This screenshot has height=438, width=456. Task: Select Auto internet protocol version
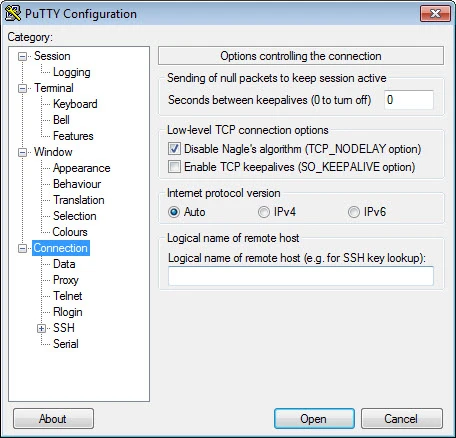(174, 212)
